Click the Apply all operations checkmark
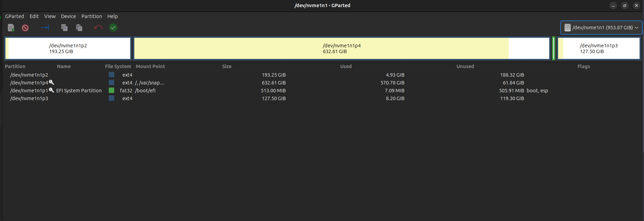This screenshot has width=644, height=221. coord(113,28)
